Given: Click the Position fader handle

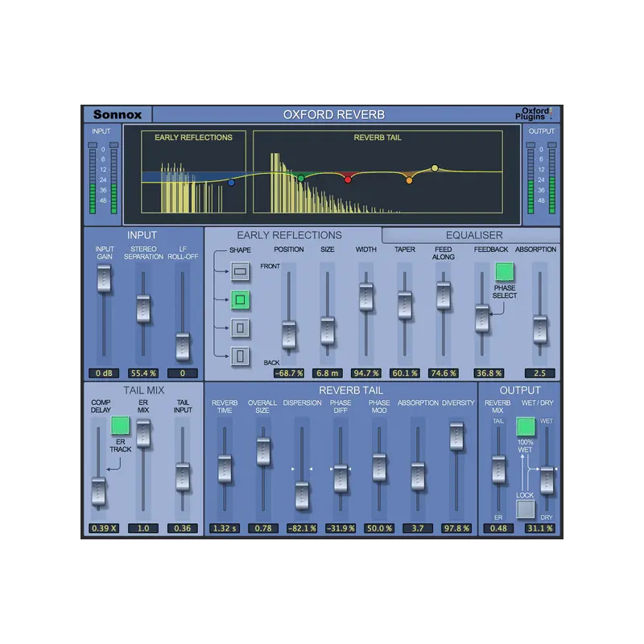Looking at the screenshot, I should [289, 335].
